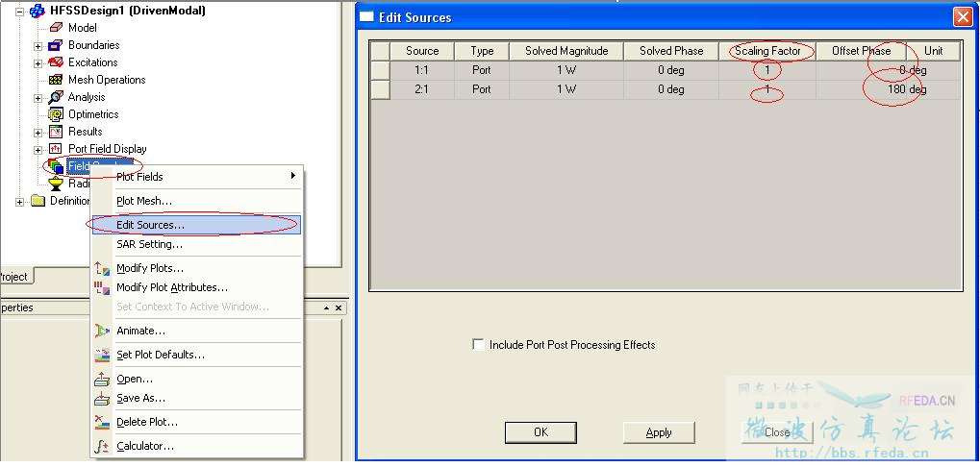Click the Mesh Operations icon
This screenshot has width=980, height=467.
(x=56, y=80)
